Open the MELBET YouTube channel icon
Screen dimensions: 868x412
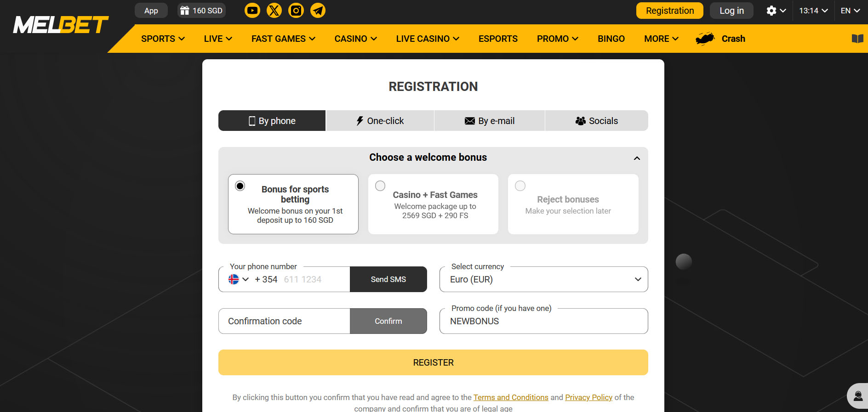(x=252, y=10)
